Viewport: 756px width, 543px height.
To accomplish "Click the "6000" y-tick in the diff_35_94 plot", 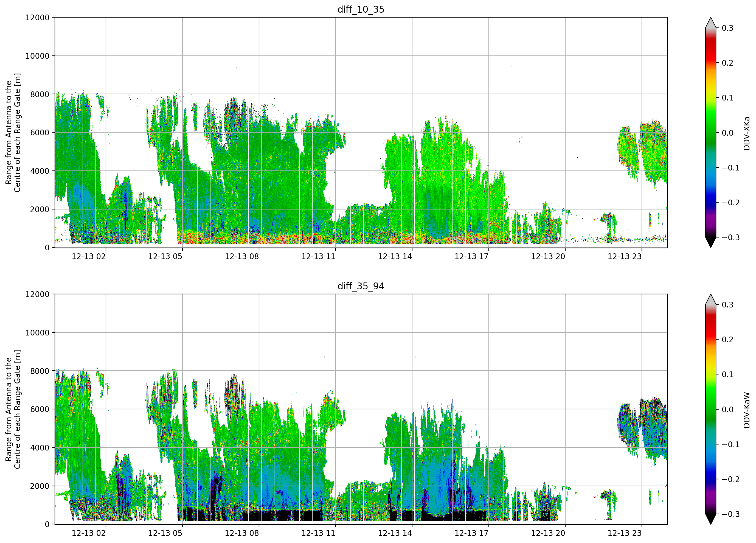I will [40, 410].
